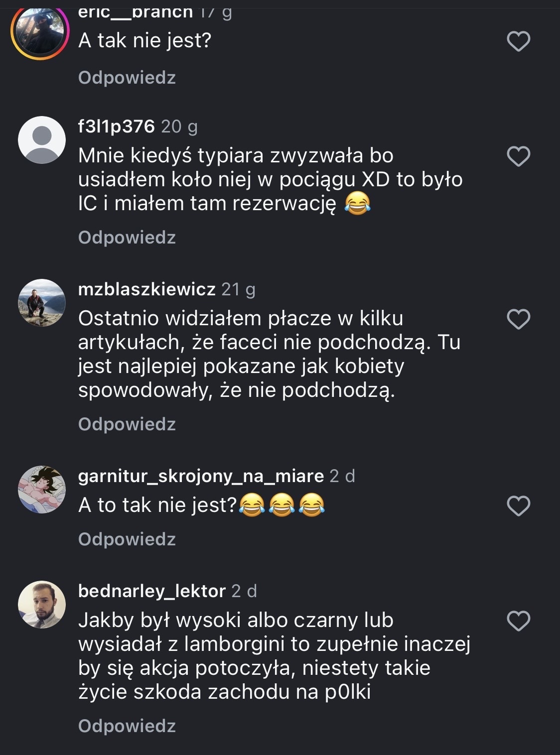Screen dimensions: 560x755
Task: Like garnitur_skrojony_na_miare's comment
Action: pos(518,506)
